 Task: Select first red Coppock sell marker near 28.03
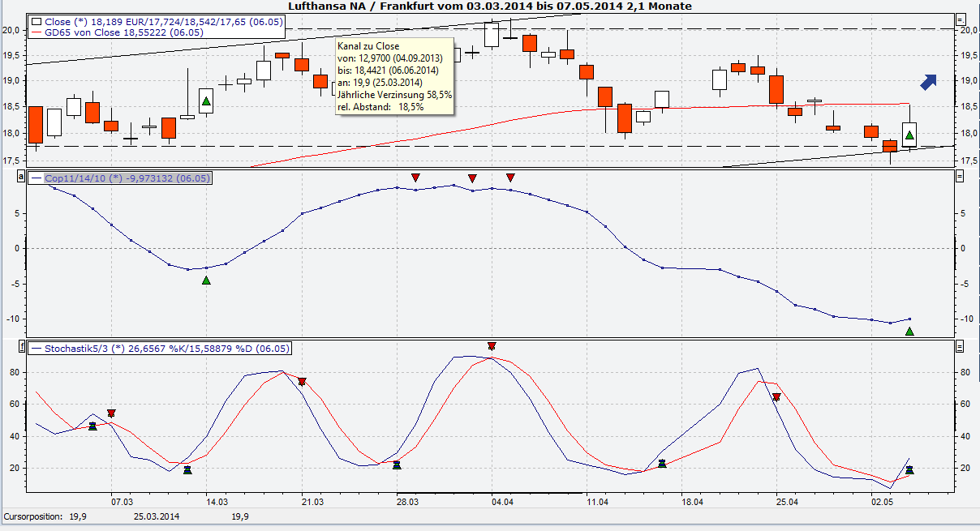point(415,178)
